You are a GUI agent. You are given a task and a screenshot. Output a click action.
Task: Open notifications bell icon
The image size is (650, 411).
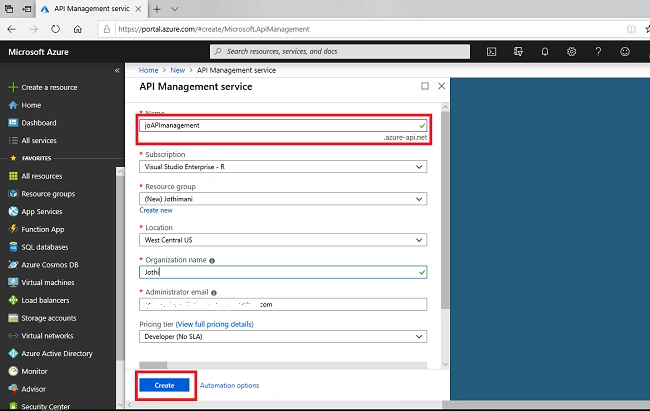tap(545, 51)
